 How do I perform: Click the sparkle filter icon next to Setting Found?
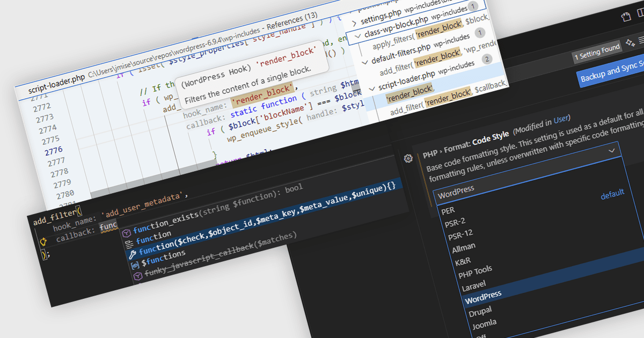click(x=630, y=43)
